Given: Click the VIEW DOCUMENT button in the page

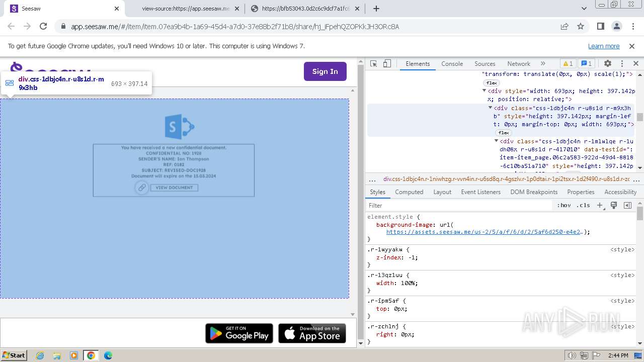Looking at the screenshot, I should tap(174, 188).
